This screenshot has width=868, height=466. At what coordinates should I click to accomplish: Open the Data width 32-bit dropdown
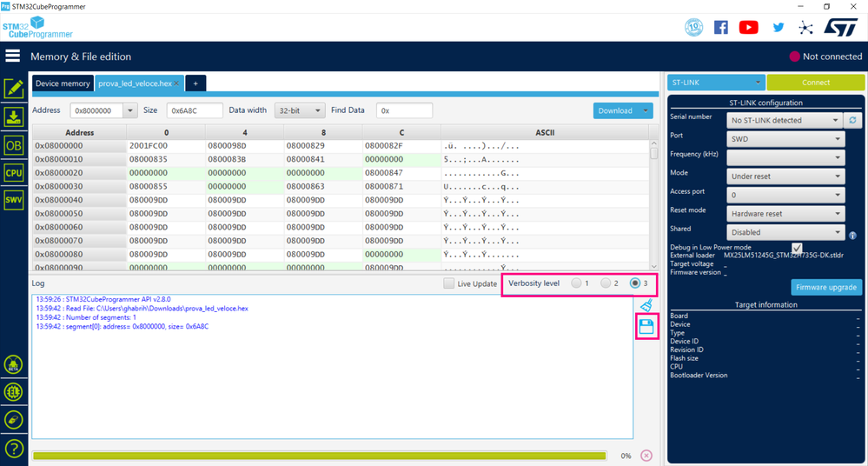pyautogui.click(x=300, y=110)
